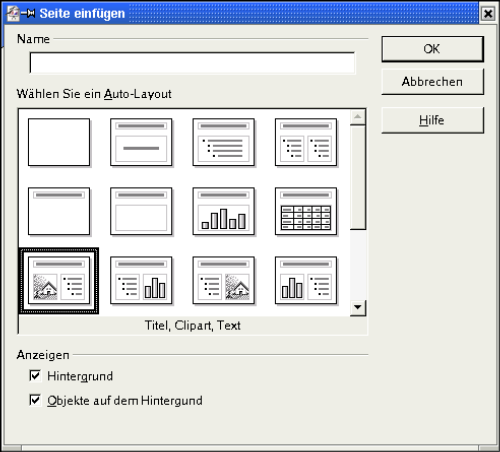500x452 pixels.
Task: Click the layout list scroll-up arrow
Action: [358, 117]
